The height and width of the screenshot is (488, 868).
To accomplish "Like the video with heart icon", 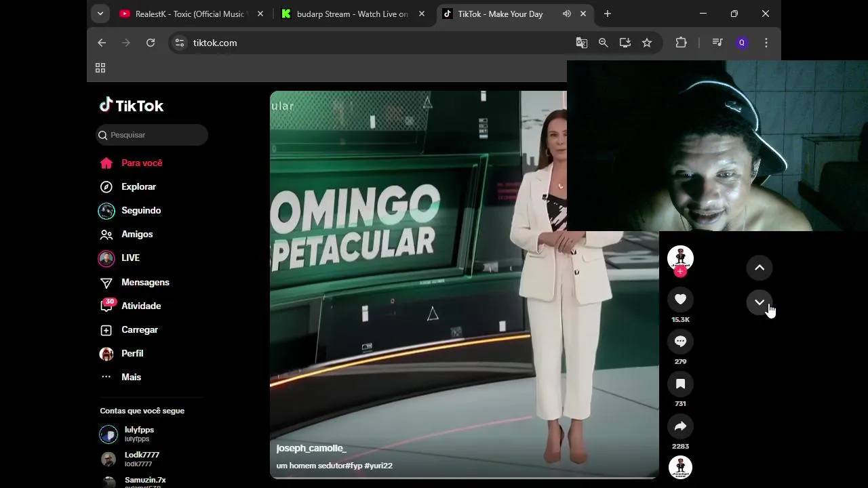I will point(680,299).
